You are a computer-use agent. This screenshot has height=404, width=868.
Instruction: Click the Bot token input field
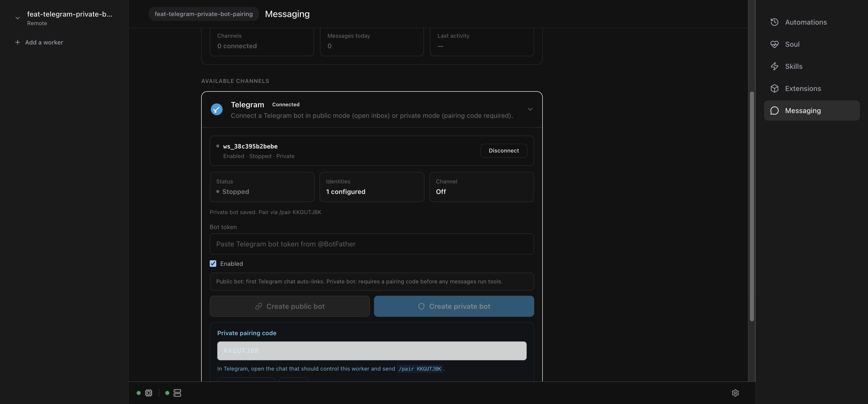372,244
